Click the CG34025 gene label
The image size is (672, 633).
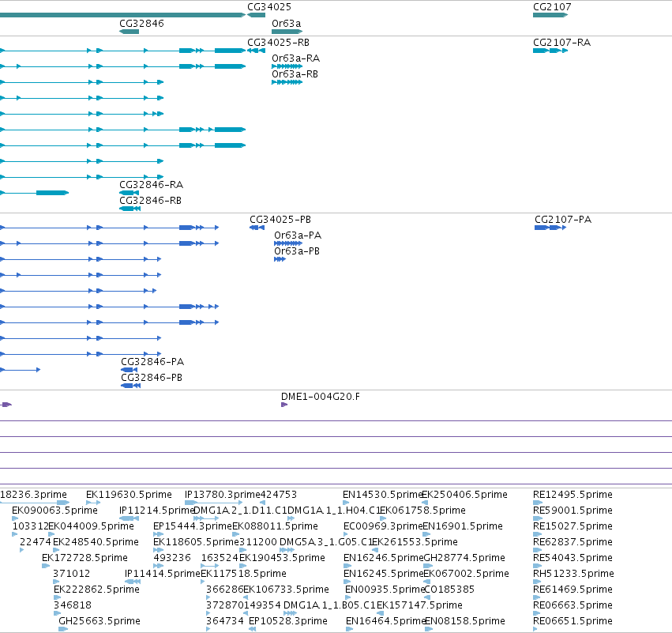click(x=269, y=7)
